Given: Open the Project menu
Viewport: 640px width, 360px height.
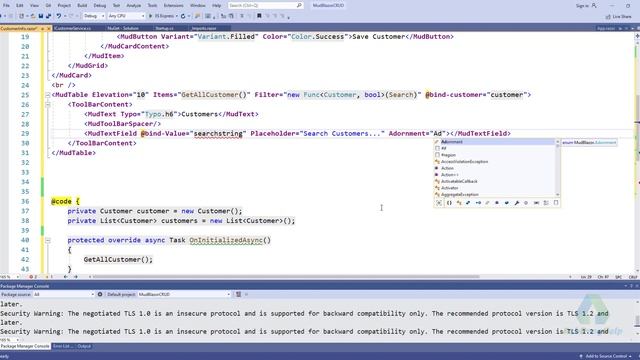Looking at the screenshot, I should pos(64,6).
